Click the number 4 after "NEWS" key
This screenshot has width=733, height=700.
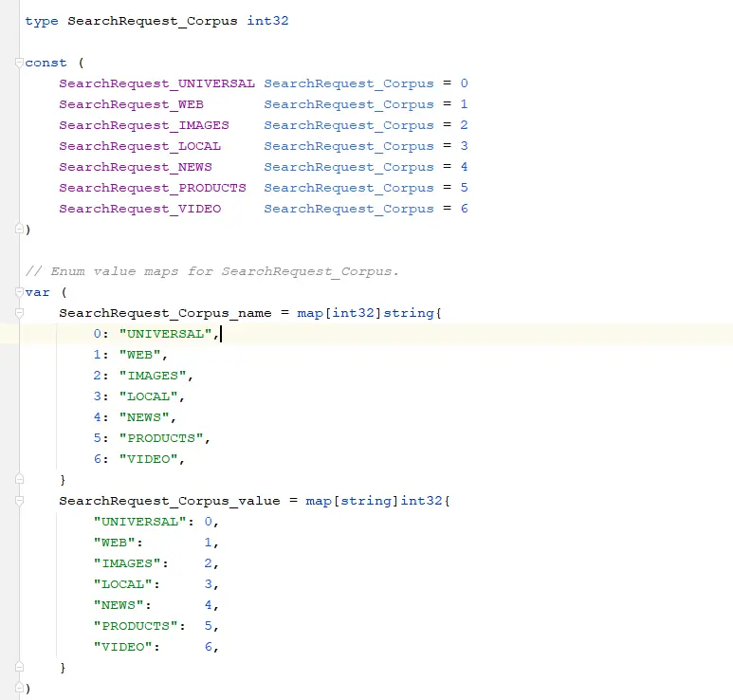pos(208,605)
